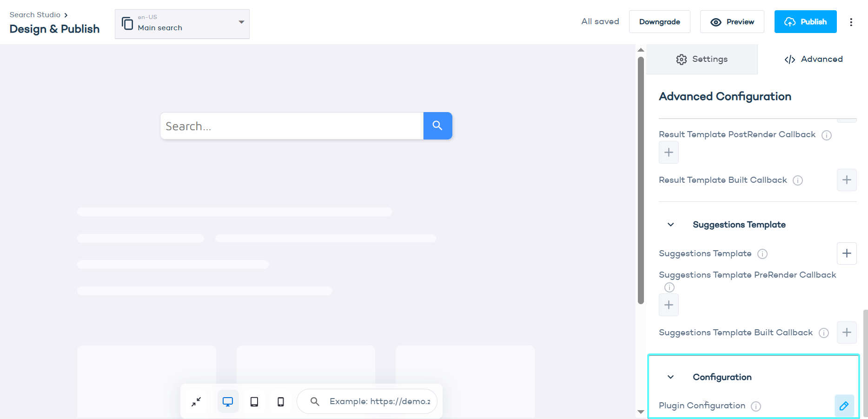868x419 pixels.
Task: Collapse the Configuration section
Action: pyautogui.click(x=670, y=377)
